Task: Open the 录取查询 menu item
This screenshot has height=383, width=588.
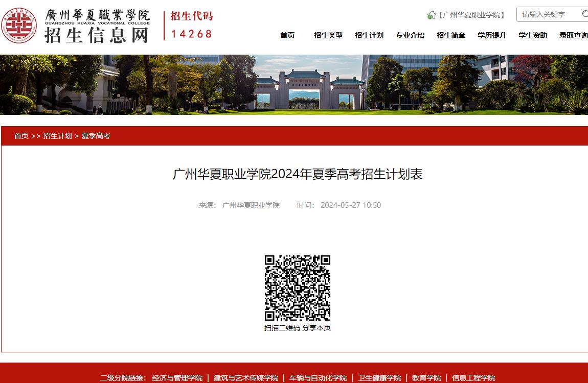Action: click(x=573, y=35)
